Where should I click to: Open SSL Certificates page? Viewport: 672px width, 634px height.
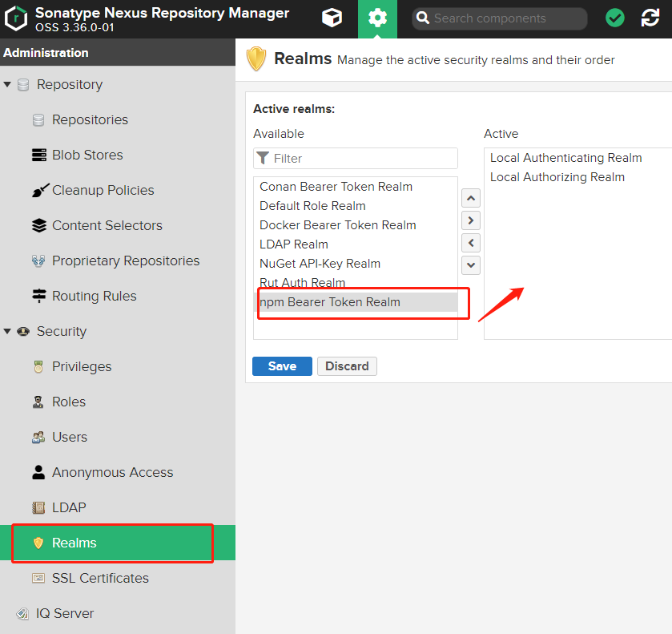click(x=100, y=578)
